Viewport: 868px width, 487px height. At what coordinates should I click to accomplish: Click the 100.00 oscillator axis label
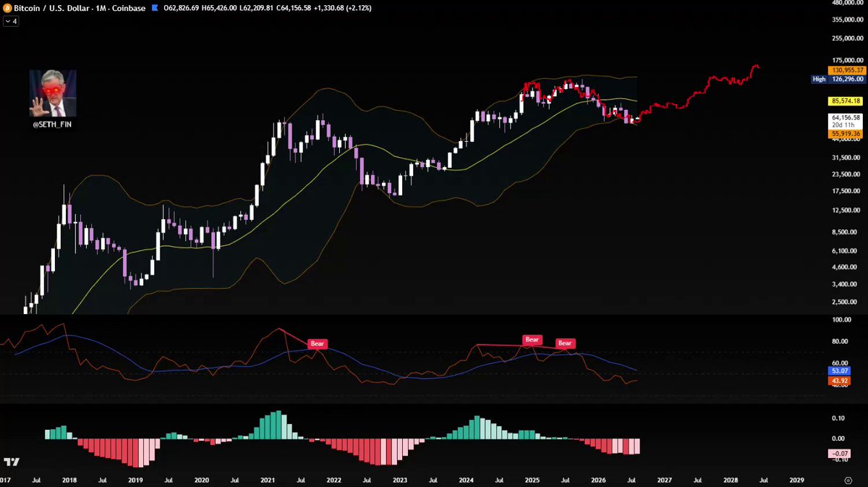click(x=841, y=319)
